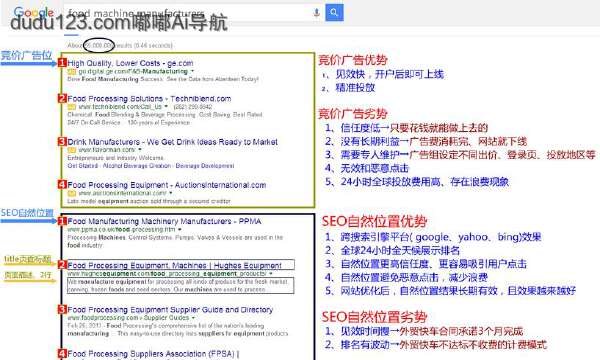This screenshot has height=360, width=600.
Task: Open Food Processing Solutions - Techniblend.com link
Action: click(x=149, y=99)
